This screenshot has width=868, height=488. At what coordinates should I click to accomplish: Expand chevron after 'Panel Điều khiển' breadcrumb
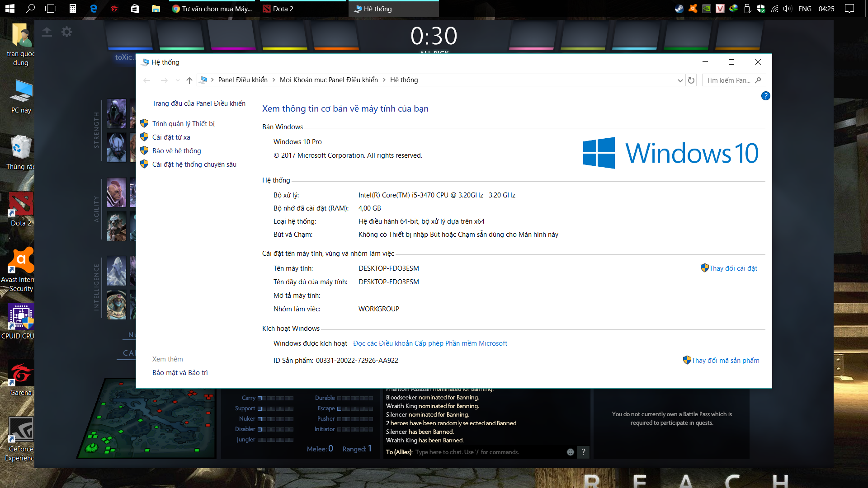click(274, 80)
